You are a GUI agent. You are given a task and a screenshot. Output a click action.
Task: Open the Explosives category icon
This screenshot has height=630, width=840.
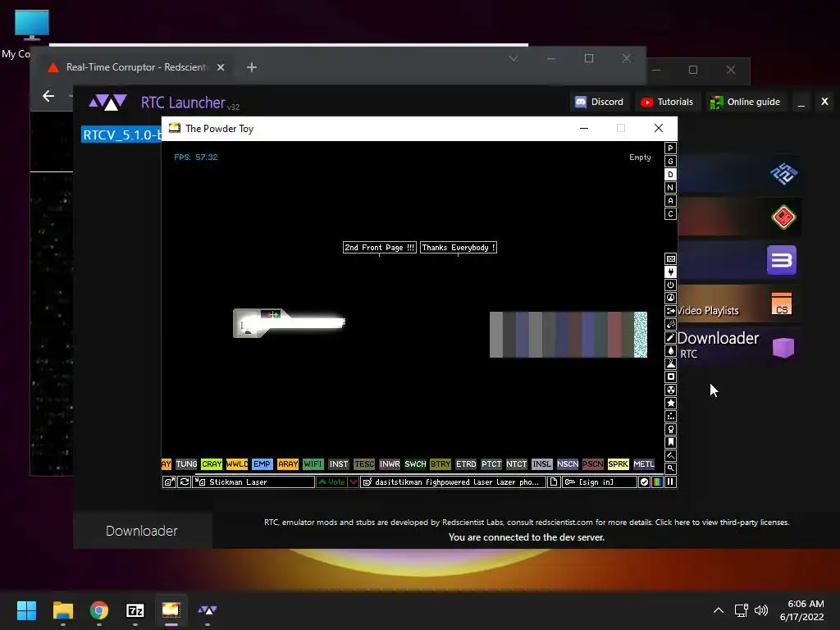click(670, 324)
